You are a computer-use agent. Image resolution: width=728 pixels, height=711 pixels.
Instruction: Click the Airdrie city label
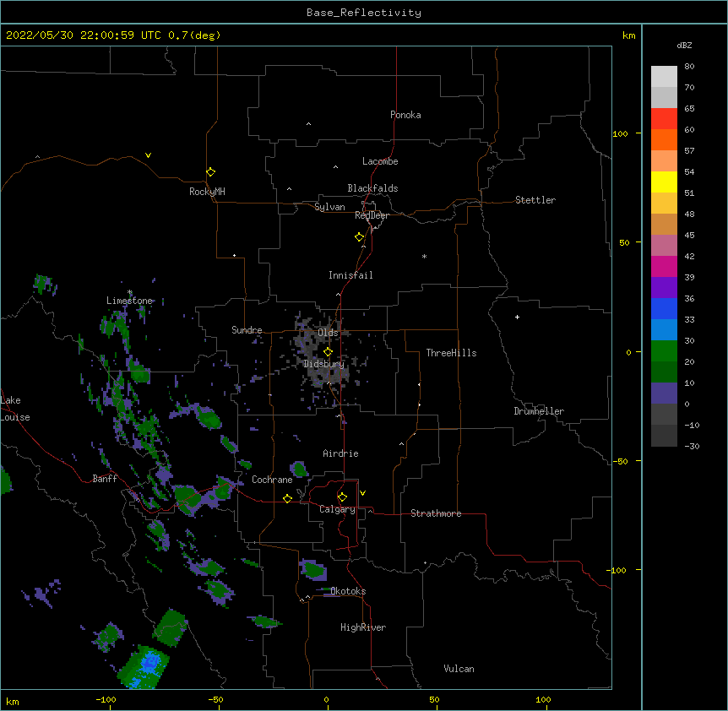pos(340,453)
